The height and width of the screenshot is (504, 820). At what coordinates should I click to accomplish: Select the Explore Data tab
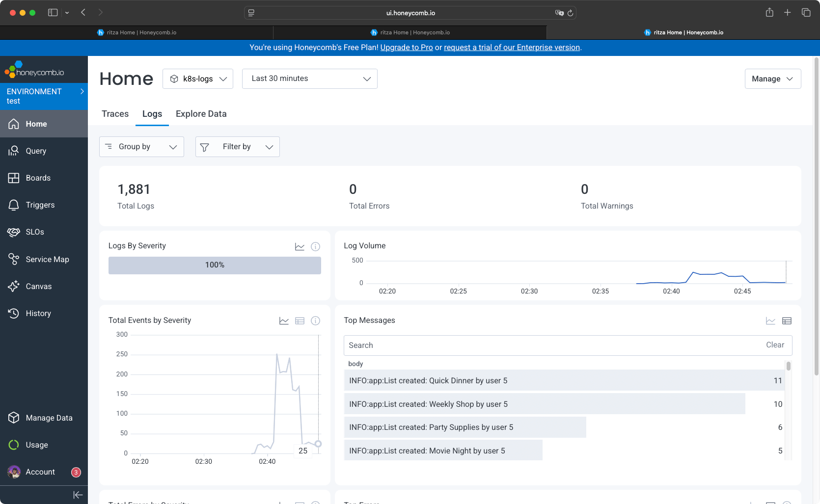click(x=201, y=114)
